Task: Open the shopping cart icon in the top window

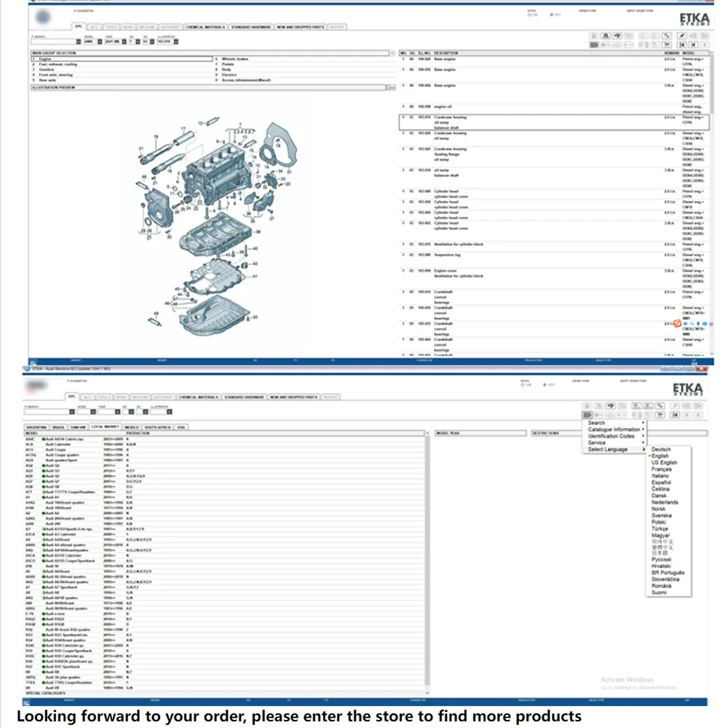Action: tap(667, 44)
